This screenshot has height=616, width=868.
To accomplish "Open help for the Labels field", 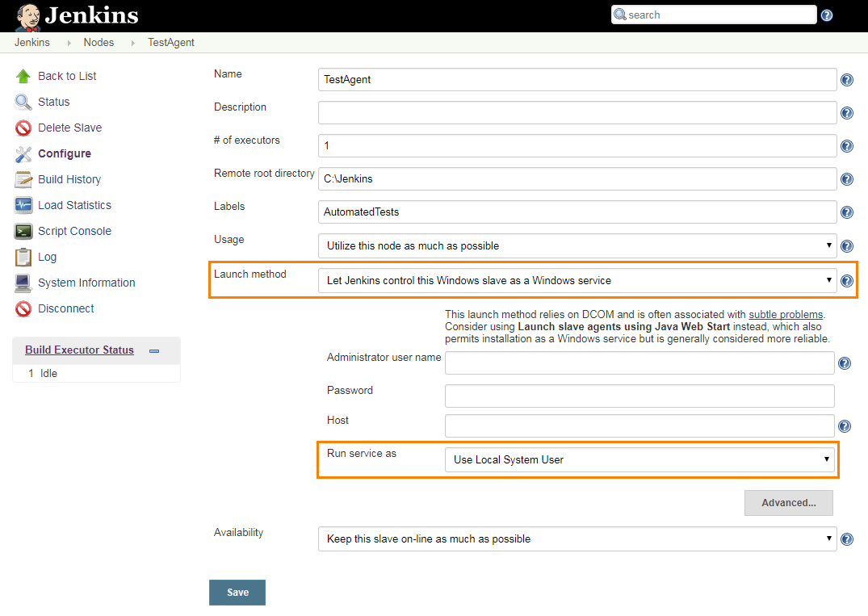I will click(846, 212).
